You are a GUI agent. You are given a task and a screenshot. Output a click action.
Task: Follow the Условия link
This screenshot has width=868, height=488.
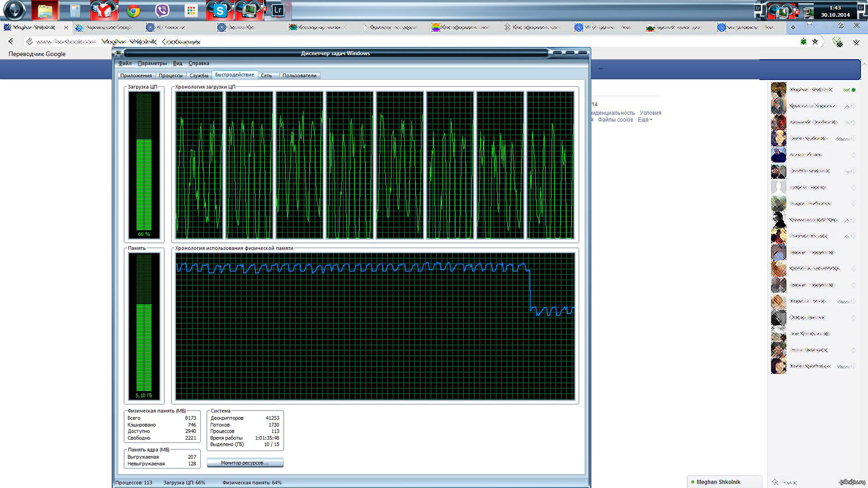[650, 113]
